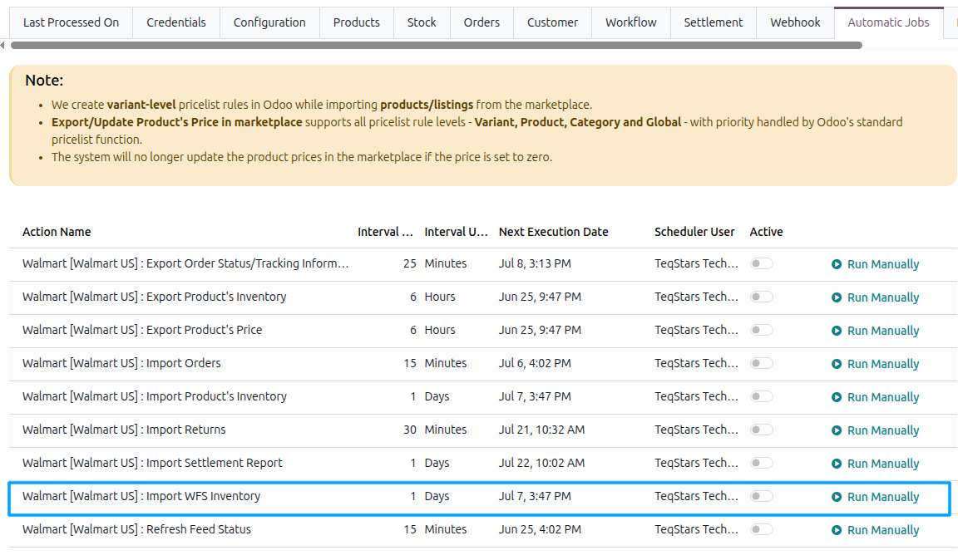The width and height of the screenshot is (958, 560).
Task: Toggle Active for Refresh Feed Status
Action: click(761, 529)
